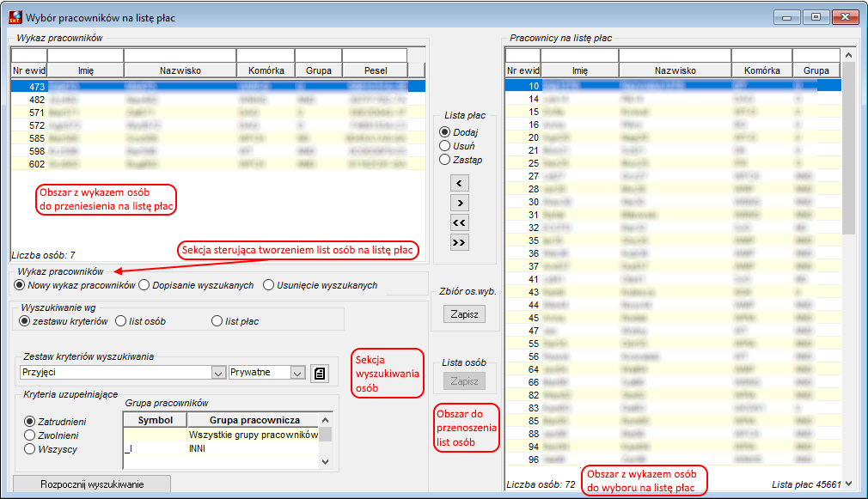
Task: Select the Usuń radio option
Action: [x=444, y=145]
